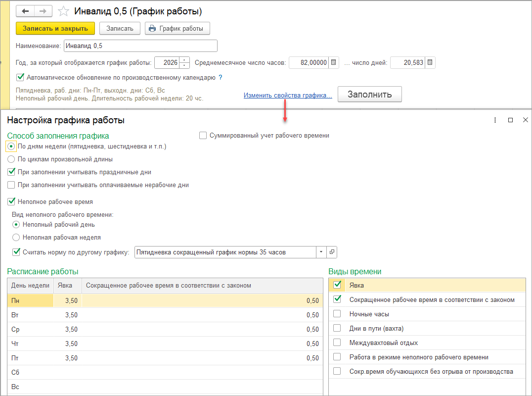Click the back navigation arrow

click(x=25, y=11)
